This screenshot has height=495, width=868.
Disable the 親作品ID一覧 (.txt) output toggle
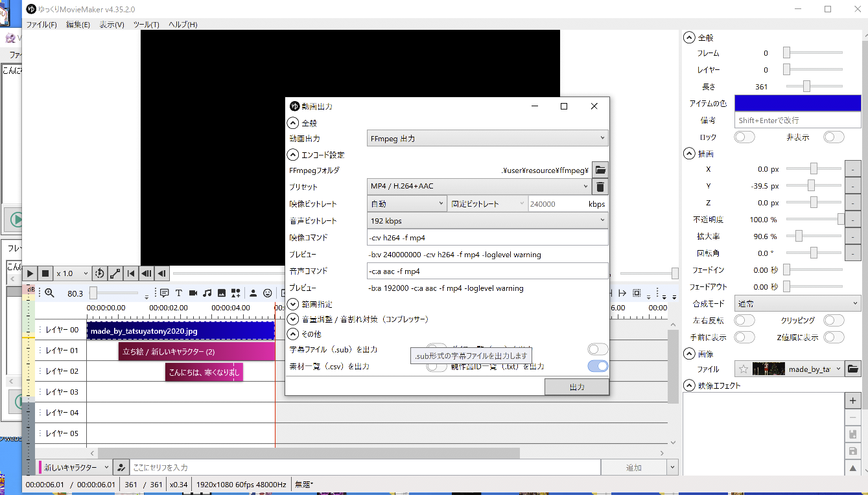(x=598, y=367)
